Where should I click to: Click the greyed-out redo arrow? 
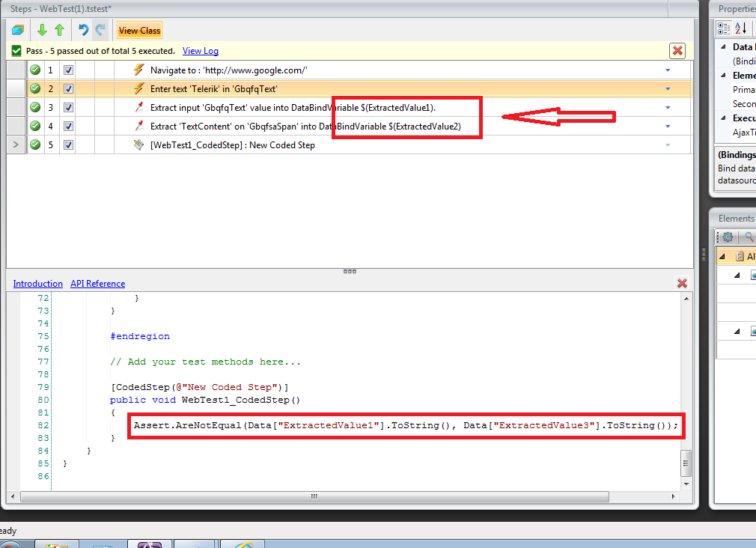[100, 31]
